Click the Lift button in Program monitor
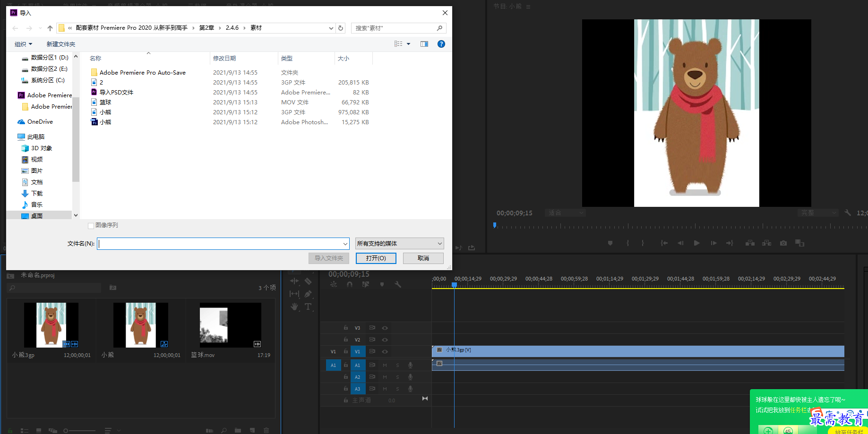Image resolution: width=868 pixels, height=434 pixels. pyautogui.click(x=750, y=243)
